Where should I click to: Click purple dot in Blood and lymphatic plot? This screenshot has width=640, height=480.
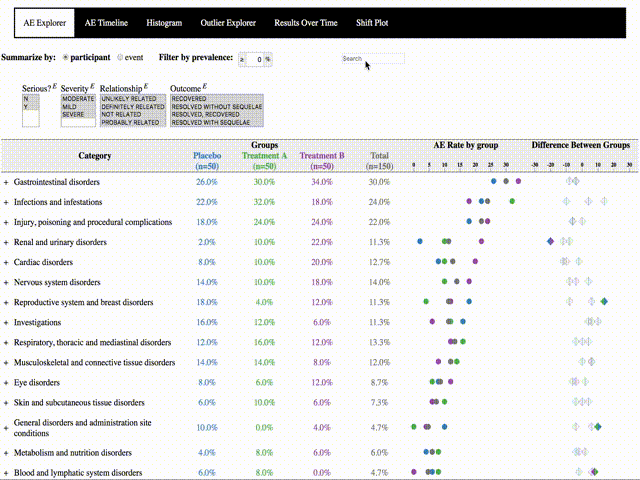(413, 471)
